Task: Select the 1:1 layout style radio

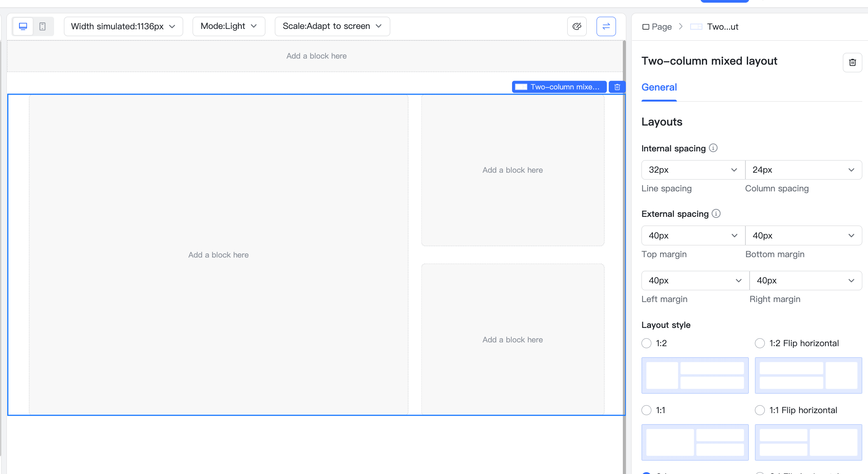Action: point(646,410)
